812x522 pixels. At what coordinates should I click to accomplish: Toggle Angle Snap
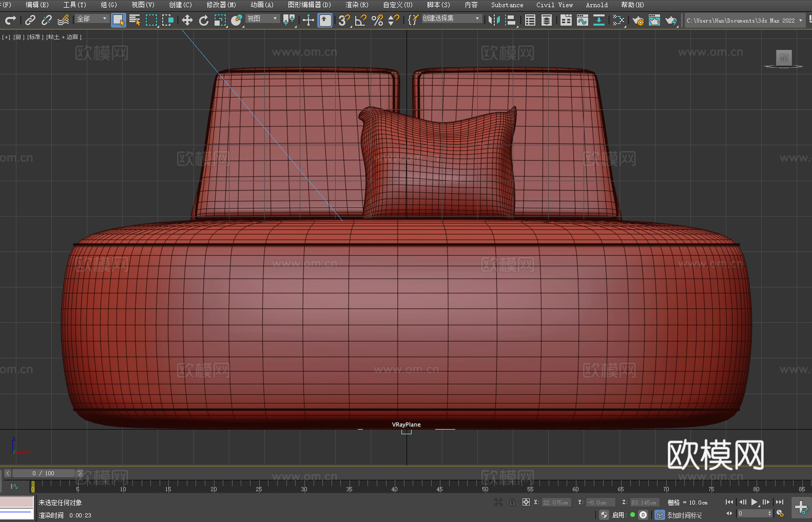point(361,20)
